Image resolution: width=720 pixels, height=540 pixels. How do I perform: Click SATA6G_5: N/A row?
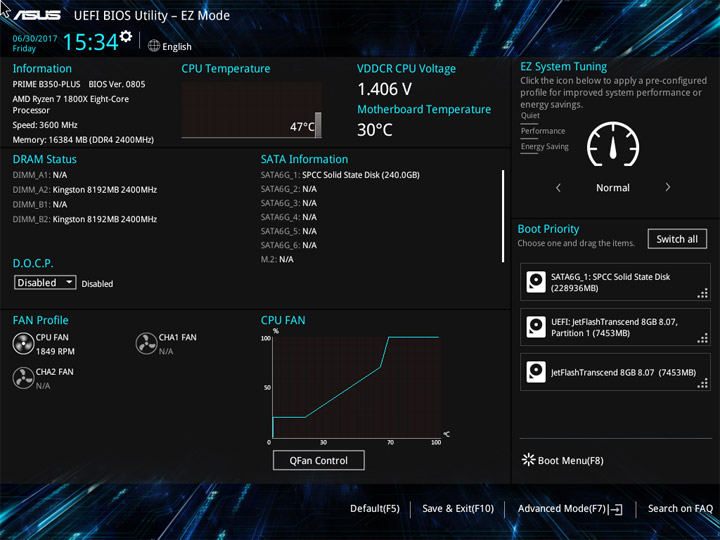click(289, 231)
